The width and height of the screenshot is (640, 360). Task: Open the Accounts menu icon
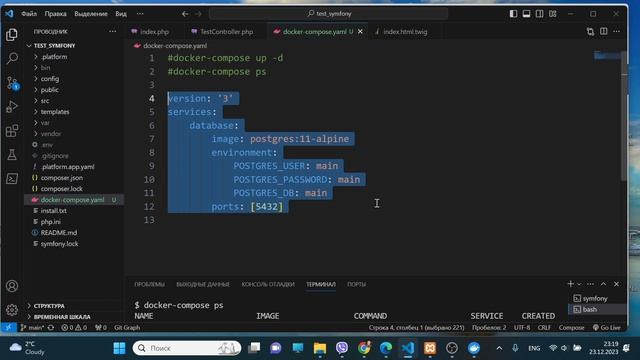point(12,286)
